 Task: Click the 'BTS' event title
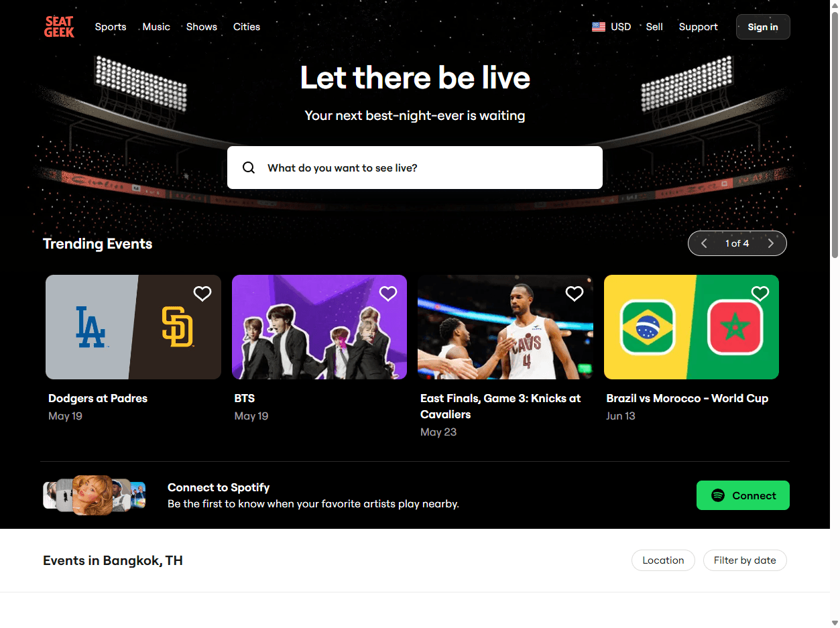245,398
